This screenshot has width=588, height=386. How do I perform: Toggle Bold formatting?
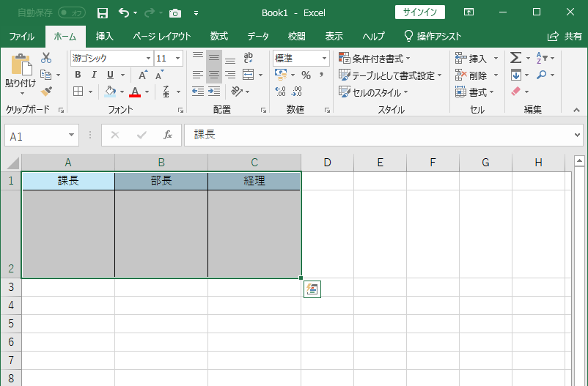[78, 75]
